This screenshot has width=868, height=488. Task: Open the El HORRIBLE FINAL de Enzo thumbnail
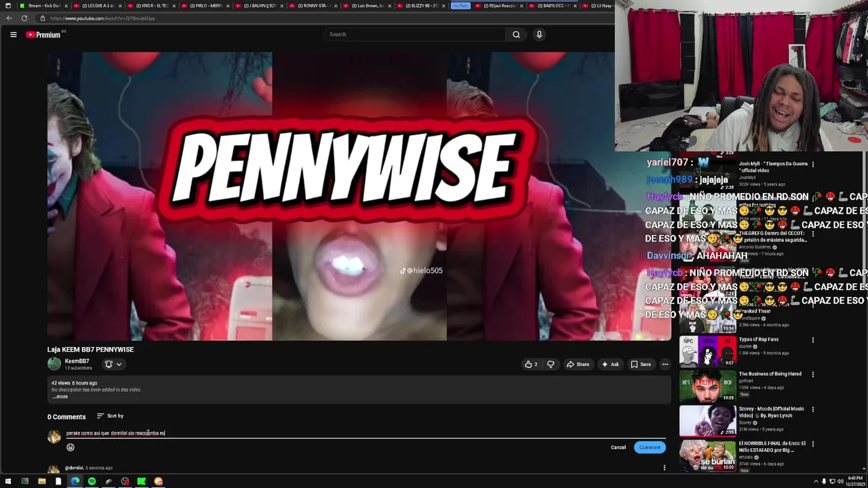[707, 455]
